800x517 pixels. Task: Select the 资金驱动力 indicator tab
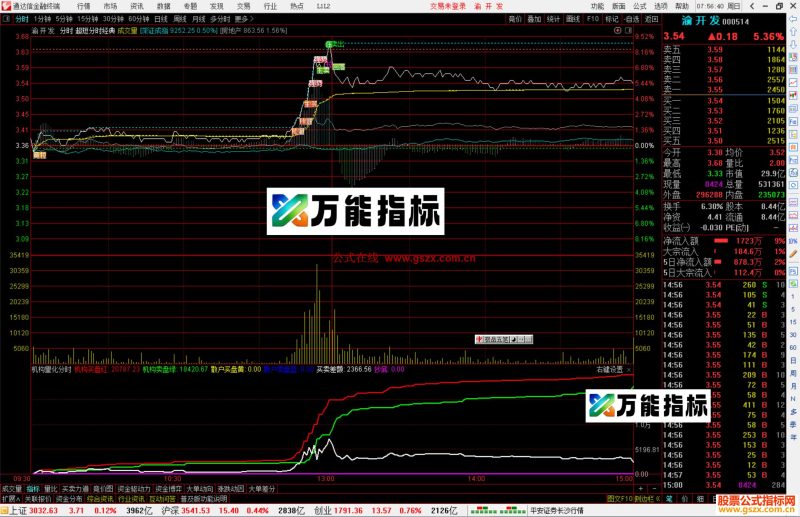(134, 489)
